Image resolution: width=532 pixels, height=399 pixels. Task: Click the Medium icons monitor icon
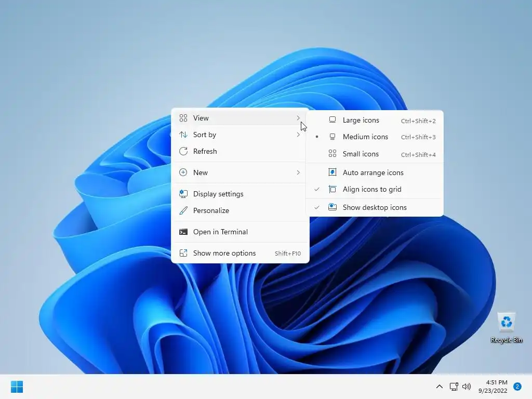(x=332, y=137)
